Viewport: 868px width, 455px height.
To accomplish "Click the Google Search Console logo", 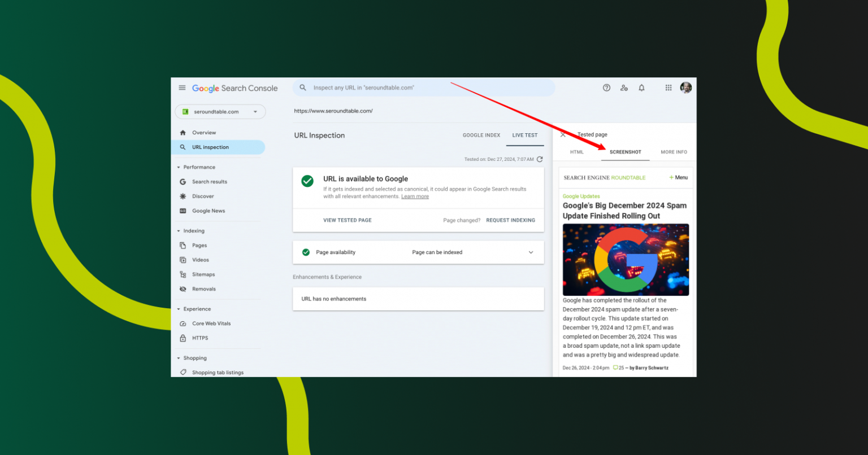I will (235, 88).
